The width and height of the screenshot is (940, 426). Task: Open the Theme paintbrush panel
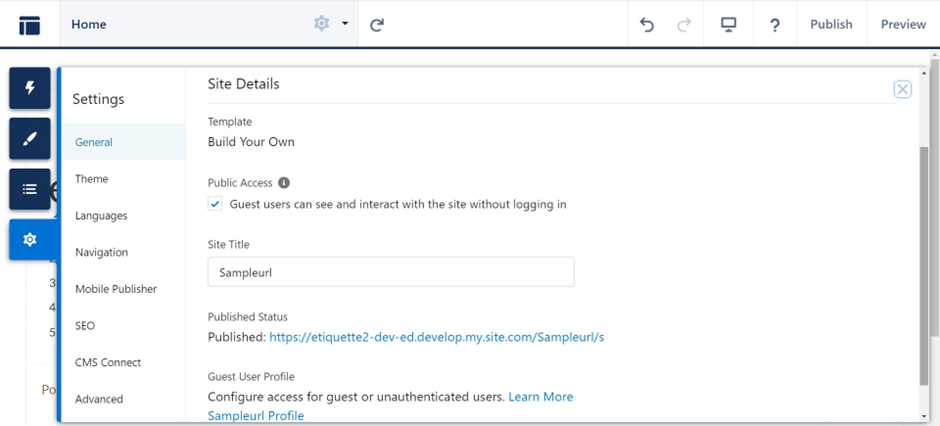30,138
